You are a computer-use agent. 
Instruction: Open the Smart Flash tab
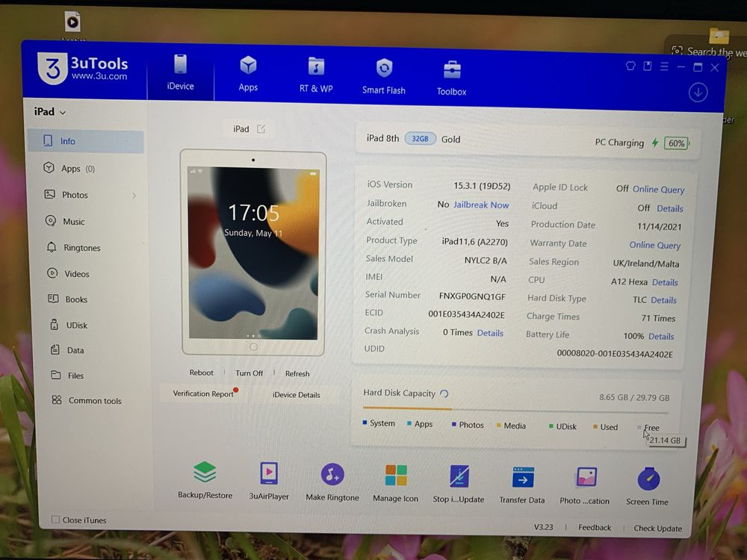click(x=383, y=77)
